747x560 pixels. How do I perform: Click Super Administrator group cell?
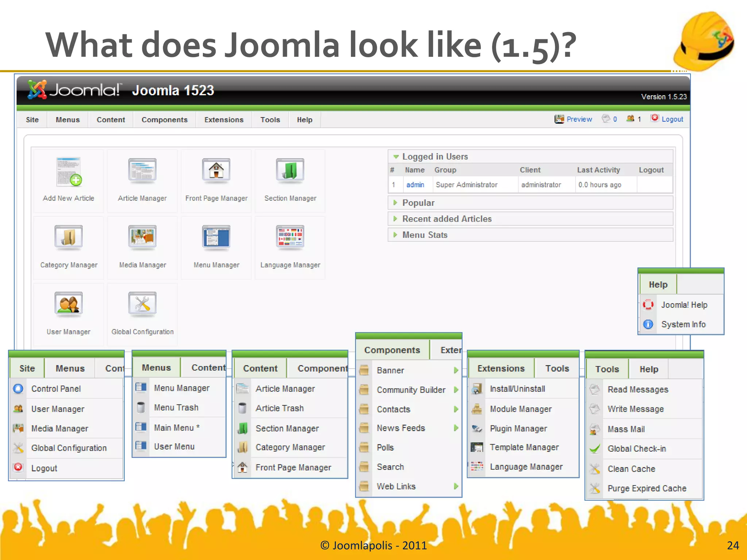pyautogui.click(x=467, y=185)
